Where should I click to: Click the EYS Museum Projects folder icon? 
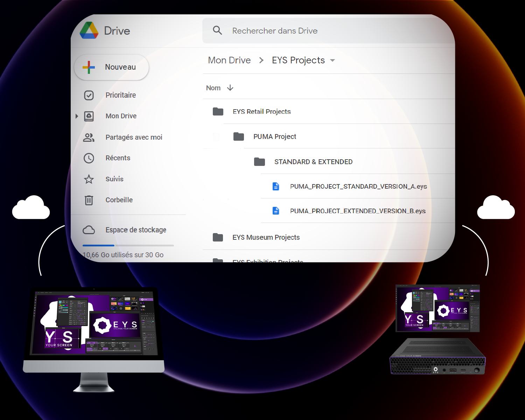click(x=218, y=237)
